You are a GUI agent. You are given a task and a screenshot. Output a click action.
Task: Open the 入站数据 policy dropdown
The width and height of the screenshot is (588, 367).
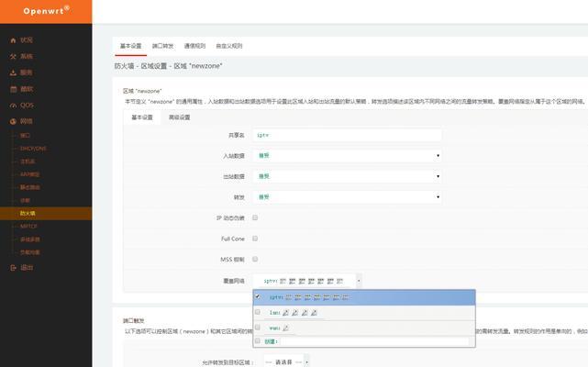tap(348, 155)
